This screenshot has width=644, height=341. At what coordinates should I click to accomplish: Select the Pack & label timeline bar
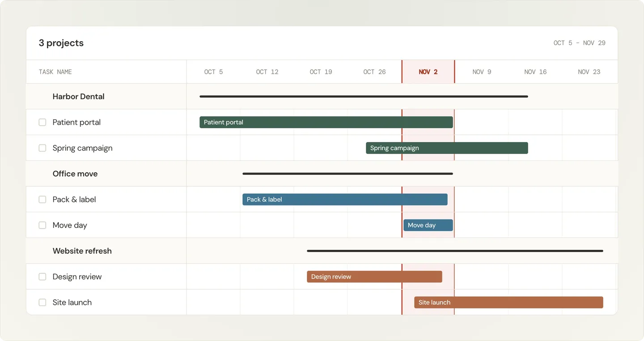pyautogui.click(x=345, y=199)
